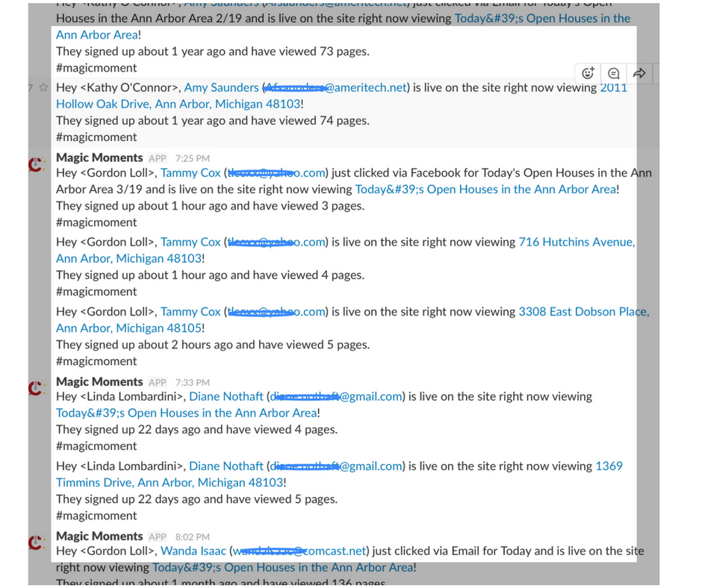Open the yahoo.com email link in the East Dobson message

276,311
